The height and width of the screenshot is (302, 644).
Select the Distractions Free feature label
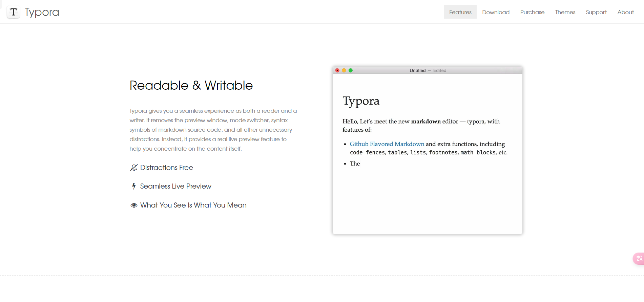pos(167,168)
